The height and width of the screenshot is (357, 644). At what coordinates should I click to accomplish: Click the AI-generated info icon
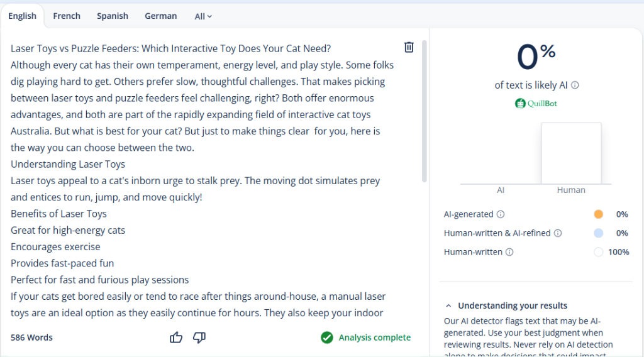tap(501, 214)
